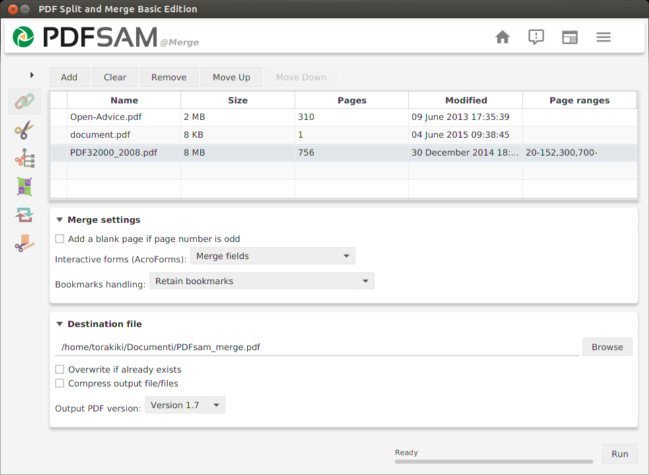Open the log messages speech-bubble icon

tap(536, 38)
